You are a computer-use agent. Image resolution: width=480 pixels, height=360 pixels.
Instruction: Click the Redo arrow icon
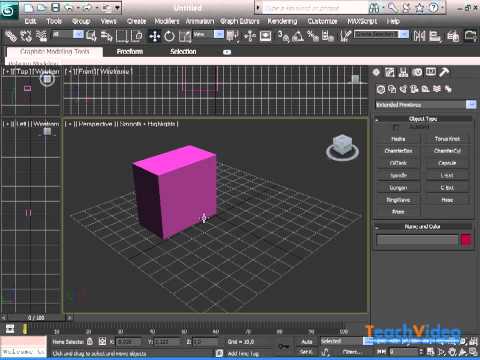(88, 8)
